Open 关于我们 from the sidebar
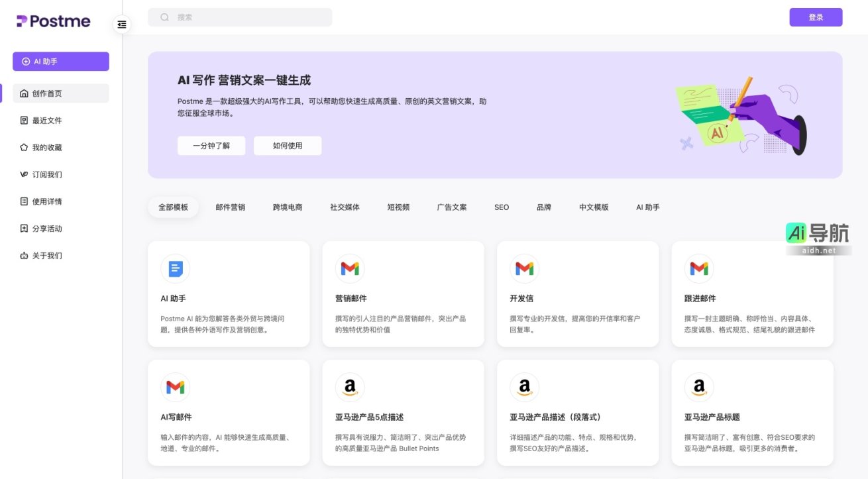868x479 pixels. [23, 256]
